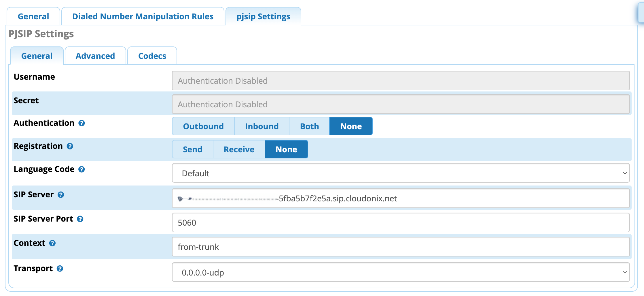Switch to Dialed Number Manipulation Rules tab
The width and height of the screenshot is (644, 296).
(x=143, y=16)
